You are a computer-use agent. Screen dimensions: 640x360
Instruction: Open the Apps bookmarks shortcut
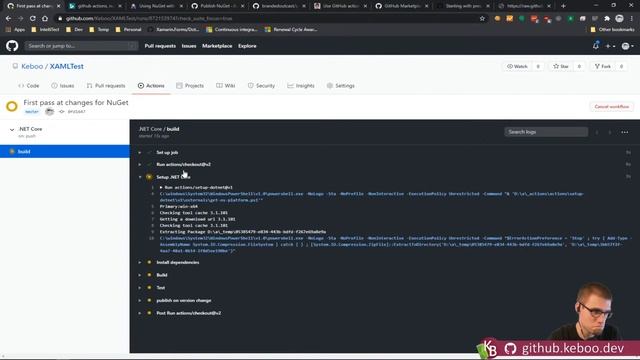point(16,29)
